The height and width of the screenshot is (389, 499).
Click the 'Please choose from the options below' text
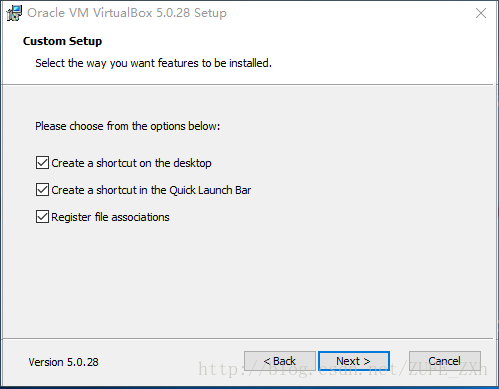point(128,126)
